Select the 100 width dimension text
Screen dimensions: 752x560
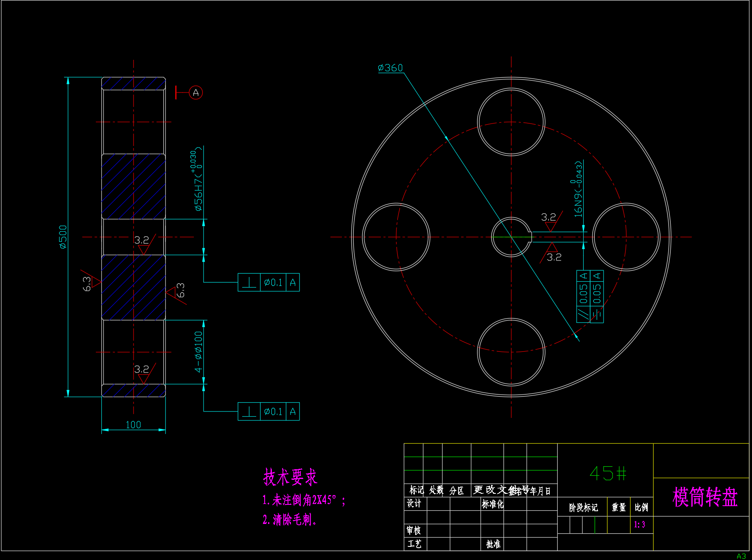[x=133, y=425]
